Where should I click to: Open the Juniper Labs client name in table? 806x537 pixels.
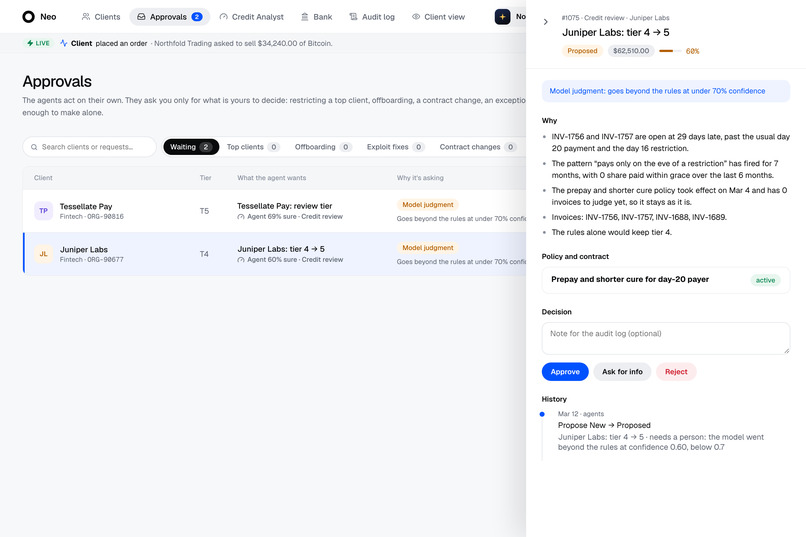pyautogui.click(x=84, y=249)
